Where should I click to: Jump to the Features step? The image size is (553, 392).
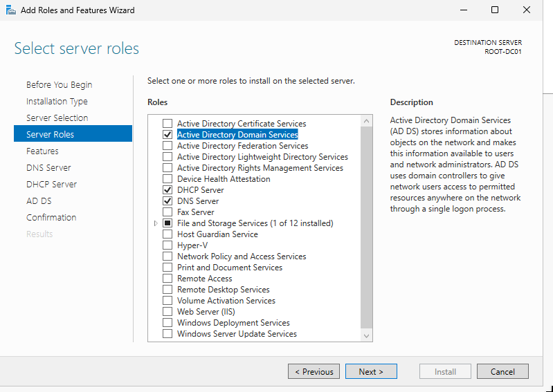pyautogui.click(x=42, y=151)
